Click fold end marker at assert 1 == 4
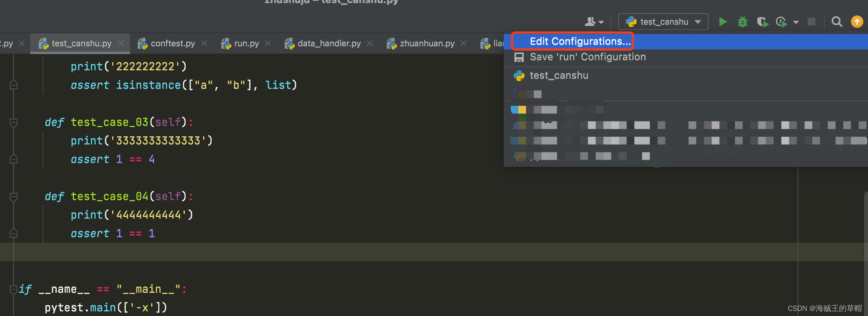 tap(14, 159)
